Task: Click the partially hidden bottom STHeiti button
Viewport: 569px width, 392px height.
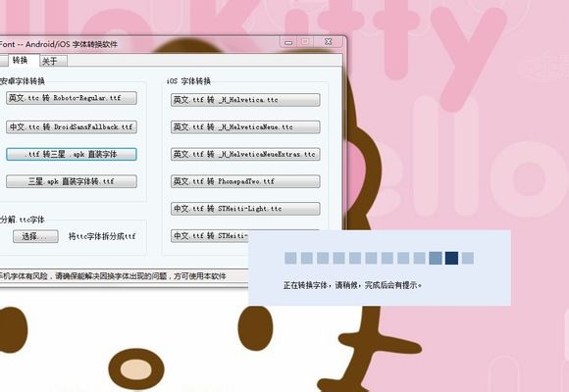Action: [x=209, y=236]
